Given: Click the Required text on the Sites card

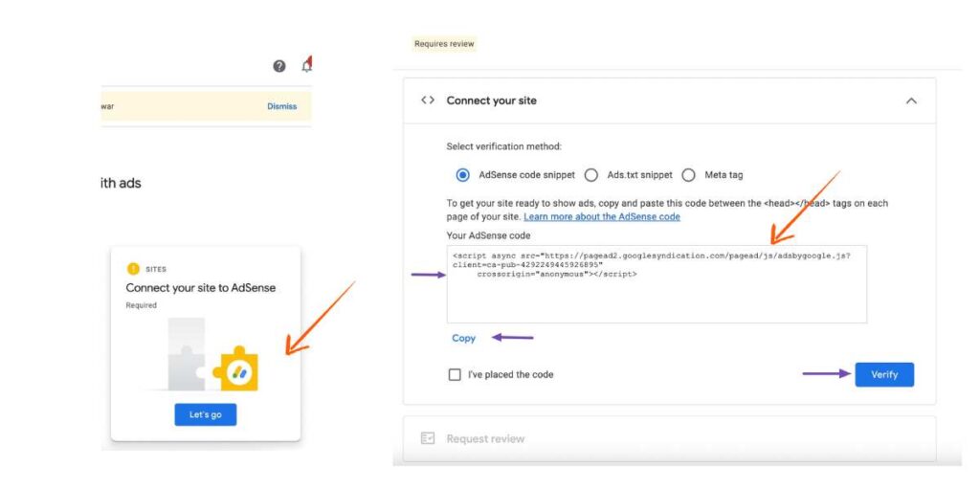Looking at the screenshot, I should click(x=142, y=305).
